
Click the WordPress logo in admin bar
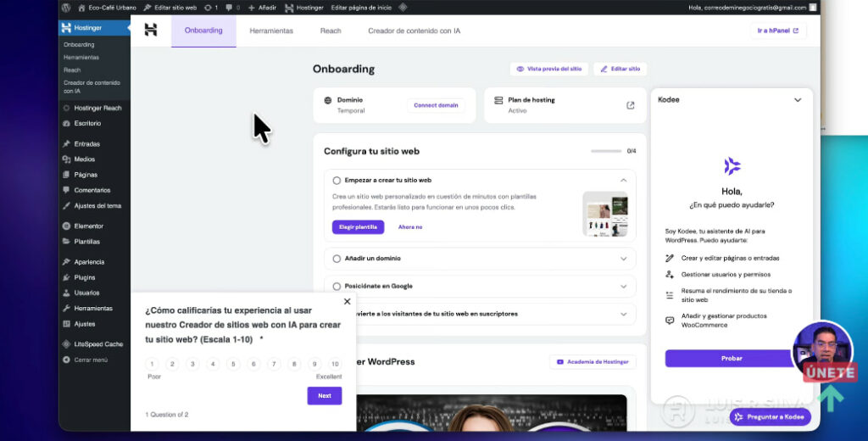click(66, 7)
